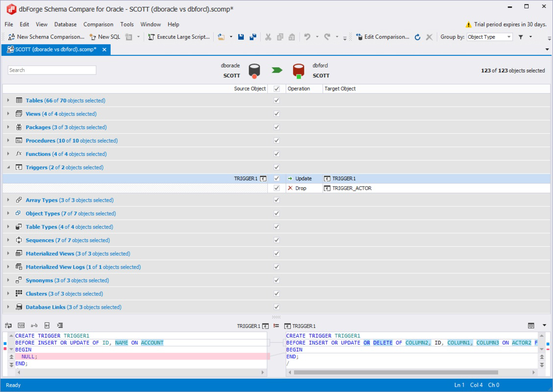Uncheck the TRIGGER1 Update row checkbox
The image size is (553, 392).
(x=276, y=178)
